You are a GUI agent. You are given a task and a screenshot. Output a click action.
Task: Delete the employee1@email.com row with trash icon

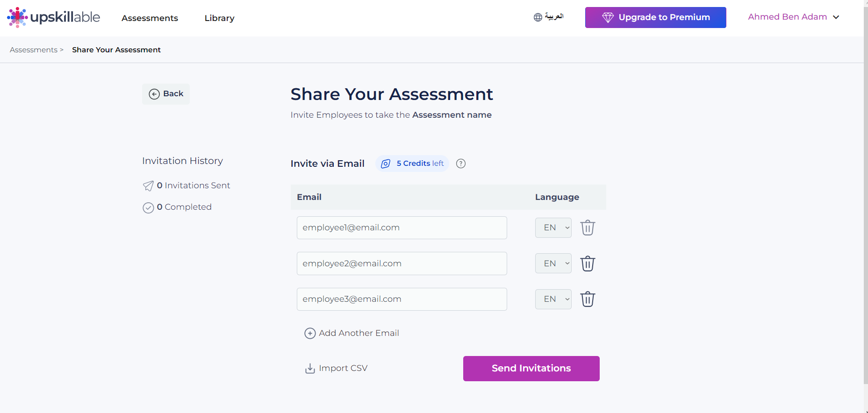tap(588, 228)
